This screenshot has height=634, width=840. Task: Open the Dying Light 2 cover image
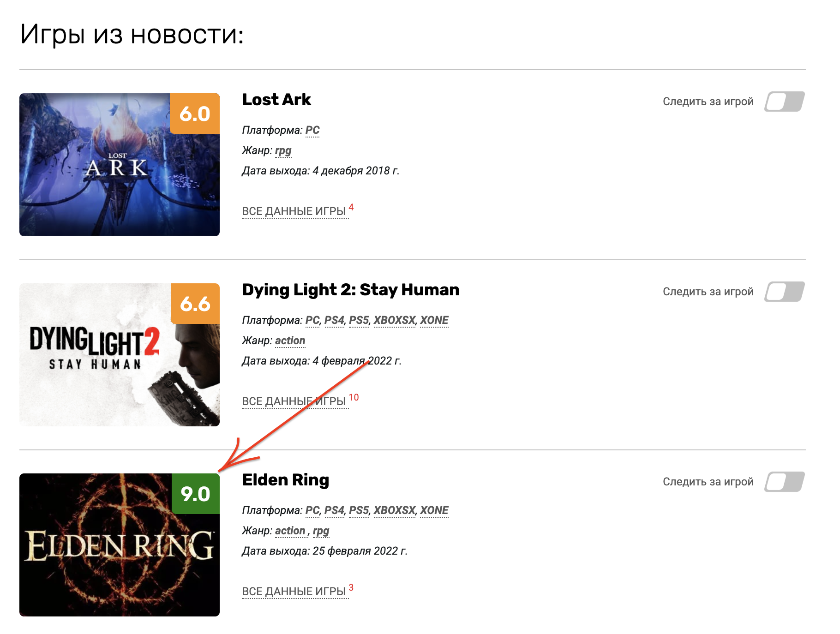(120, 355)
